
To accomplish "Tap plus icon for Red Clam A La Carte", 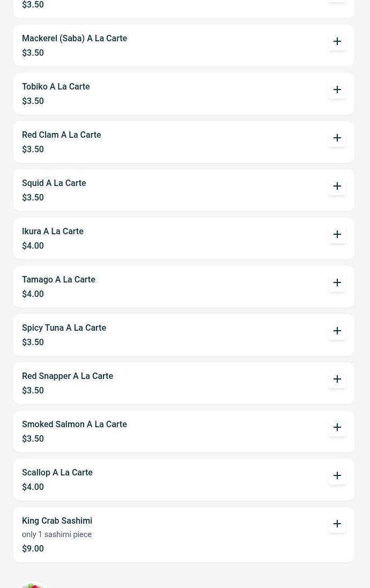I will point(337,138).
